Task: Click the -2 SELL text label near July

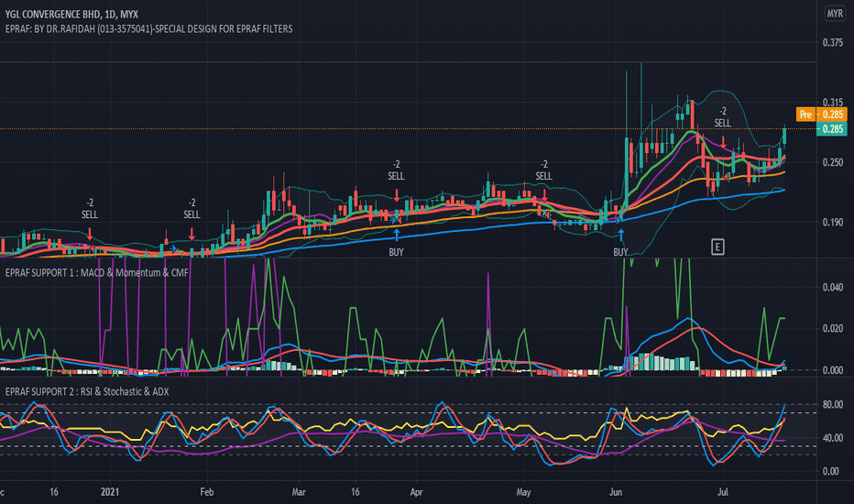Action: click(x=723, y=117)
